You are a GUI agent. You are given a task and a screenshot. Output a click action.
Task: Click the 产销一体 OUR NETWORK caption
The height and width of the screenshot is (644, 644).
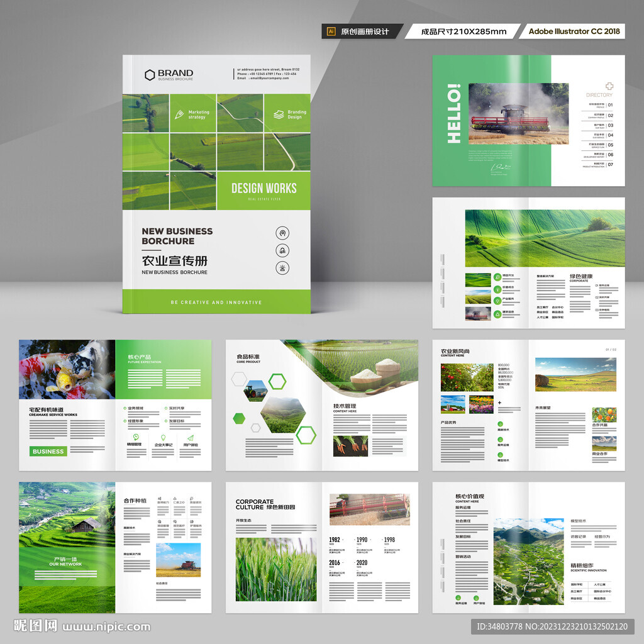pos(65,562)
